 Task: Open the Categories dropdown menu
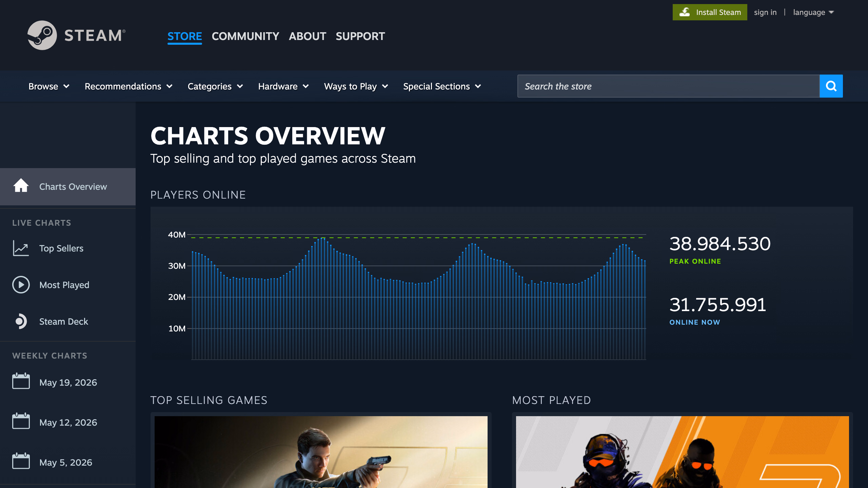(215, 86)
